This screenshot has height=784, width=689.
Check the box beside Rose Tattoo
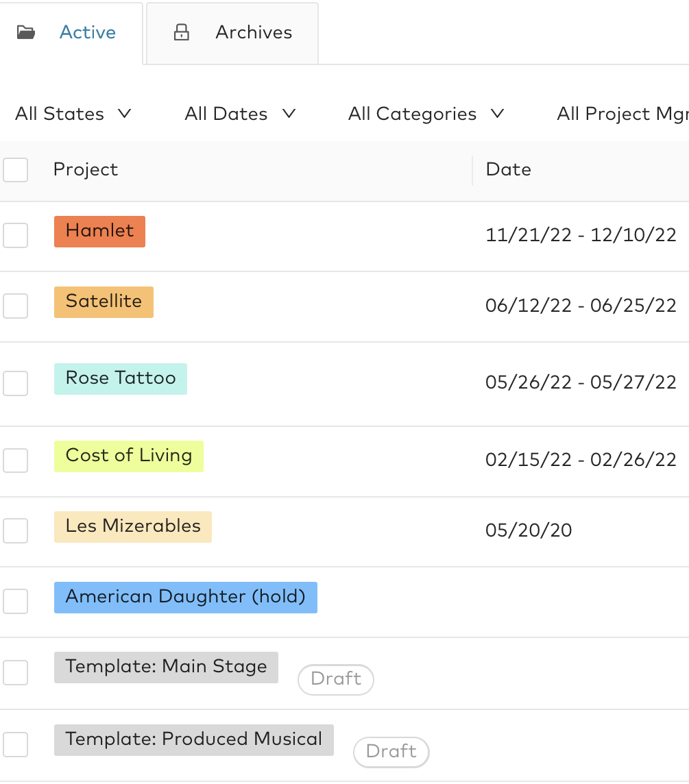pos(15,384)
